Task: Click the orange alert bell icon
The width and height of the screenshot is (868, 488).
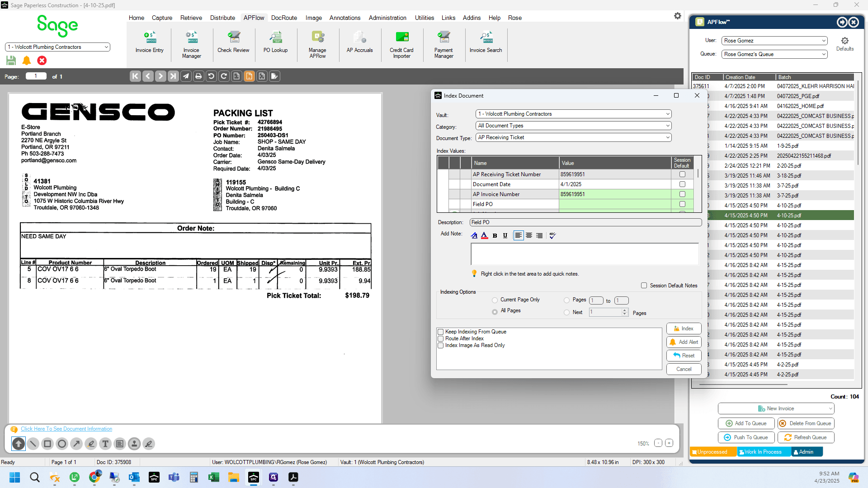Action: (27, 60)
